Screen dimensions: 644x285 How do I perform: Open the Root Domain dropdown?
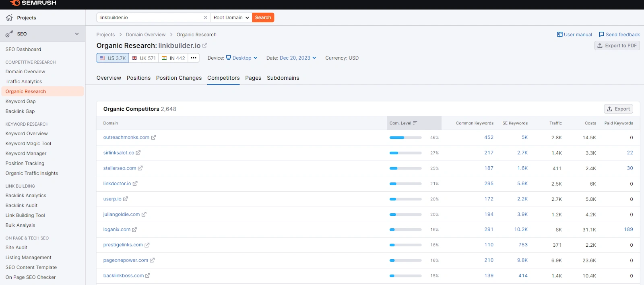(x=231, y=18)
